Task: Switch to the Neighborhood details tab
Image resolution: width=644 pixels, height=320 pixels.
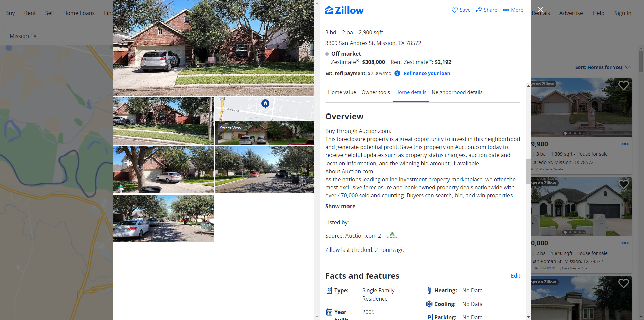Action: (x=457, y=92)
